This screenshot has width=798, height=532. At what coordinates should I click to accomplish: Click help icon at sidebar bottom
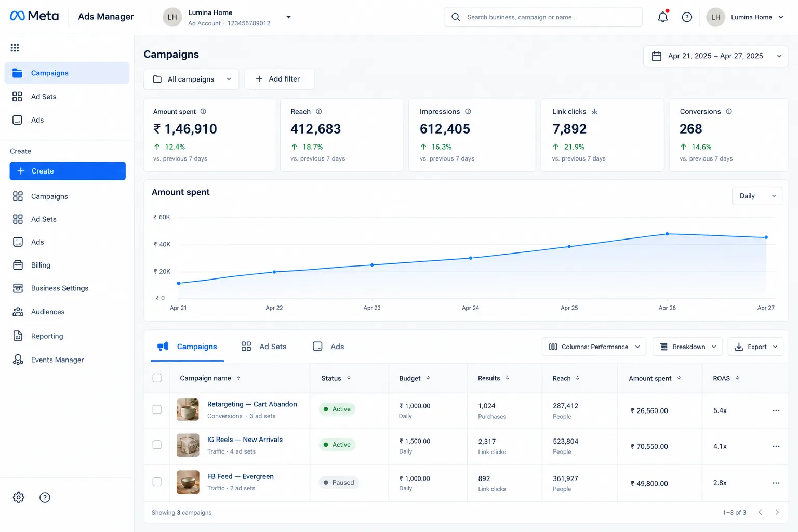coord(45,497)
